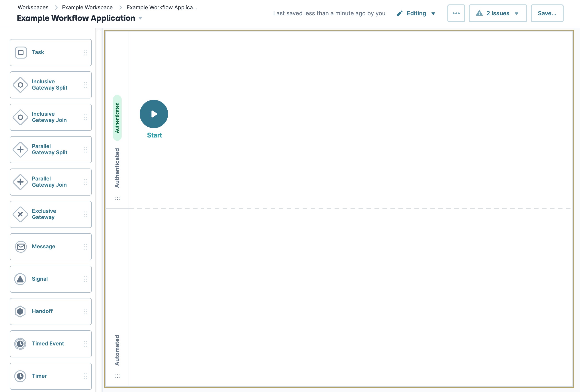
Task: Click the Message label text
Action: [43, 247]
